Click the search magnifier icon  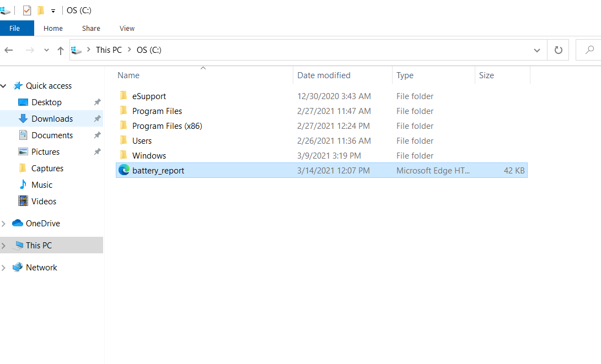589,50
